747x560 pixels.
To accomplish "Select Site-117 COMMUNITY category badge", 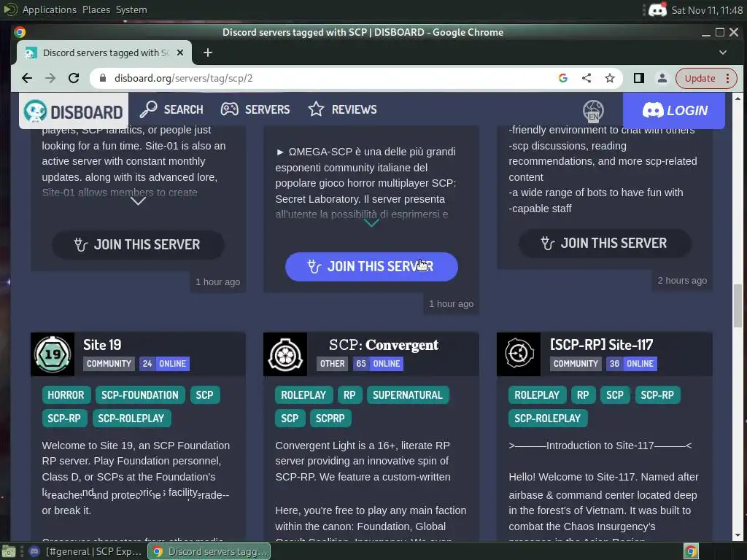I will [x=576, y=364].
